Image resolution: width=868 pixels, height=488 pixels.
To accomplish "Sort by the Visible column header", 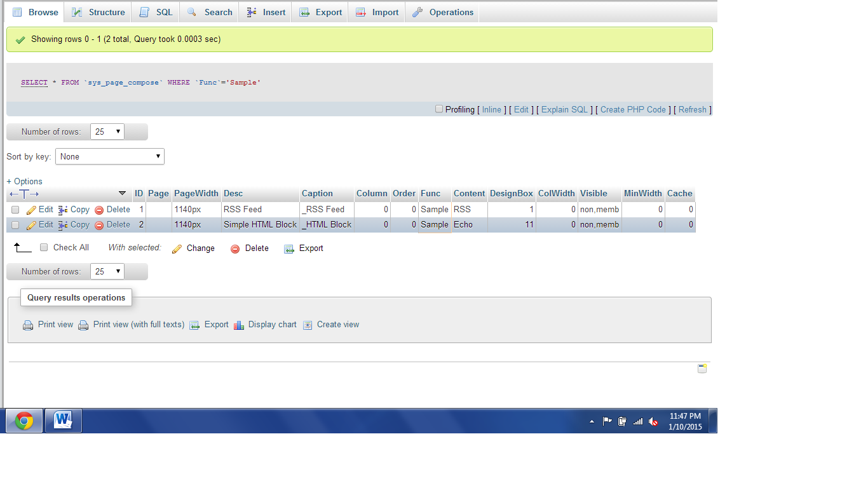I will click(x=593, y=193).
